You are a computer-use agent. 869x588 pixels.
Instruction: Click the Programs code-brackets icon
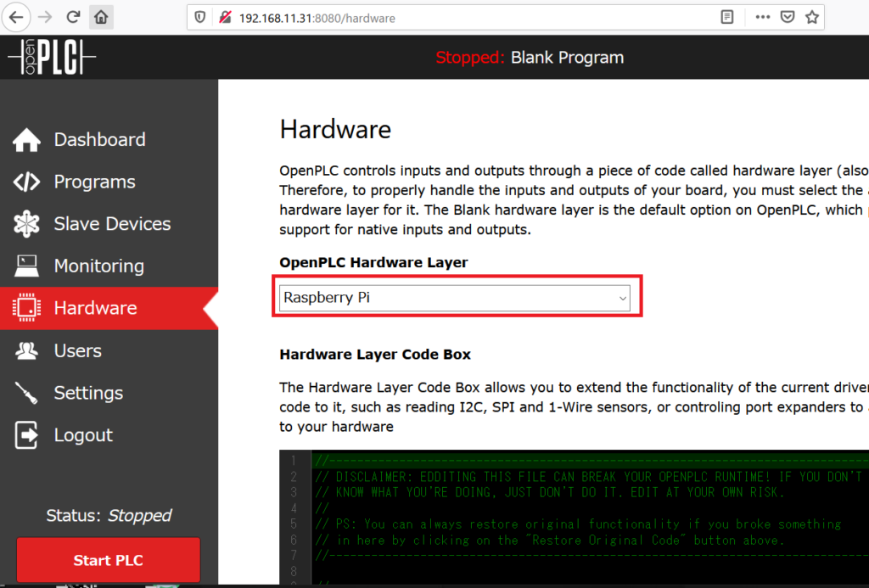(x=26, y=182)
